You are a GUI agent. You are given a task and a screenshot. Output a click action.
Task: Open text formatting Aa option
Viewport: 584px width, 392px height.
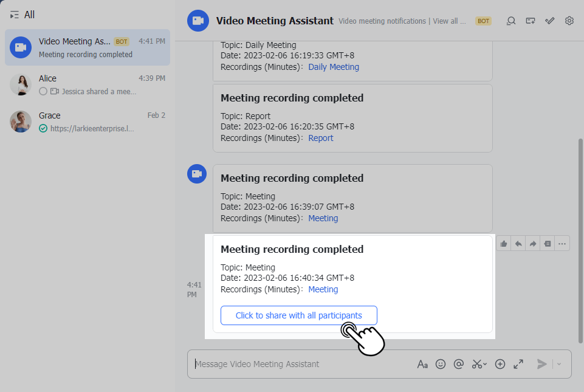[x=422, y=364]
